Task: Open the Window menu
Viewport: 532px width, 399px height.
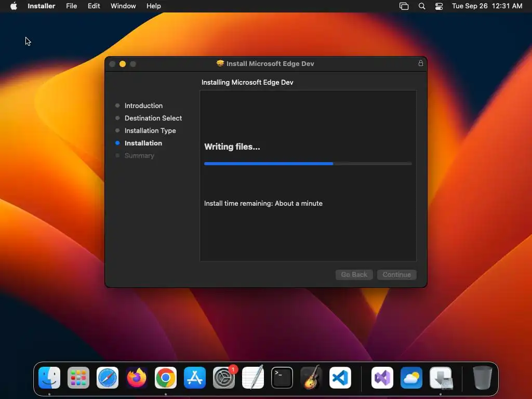Action: coord(123,6)
